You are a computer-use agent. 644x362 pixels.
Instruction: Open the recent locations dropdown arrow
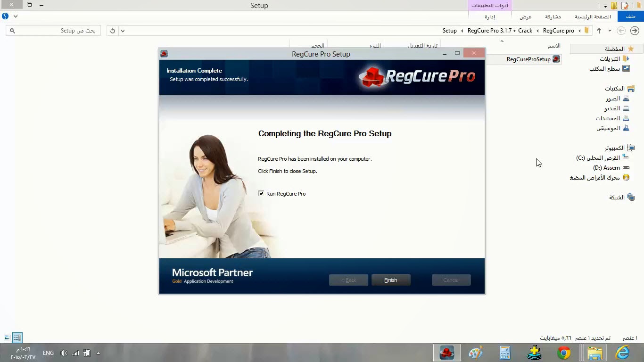(x=610, y=31)
